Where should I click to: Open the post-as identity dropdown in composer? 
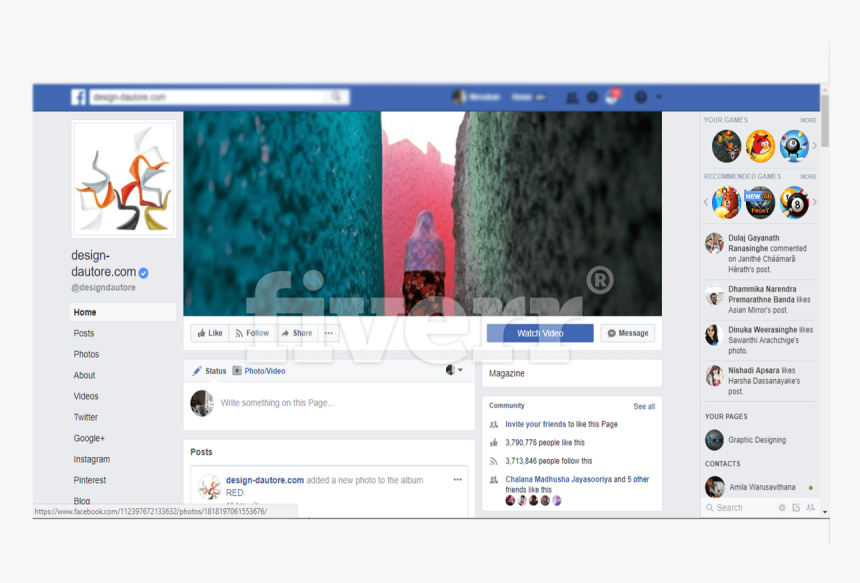(x=454, y=370)
